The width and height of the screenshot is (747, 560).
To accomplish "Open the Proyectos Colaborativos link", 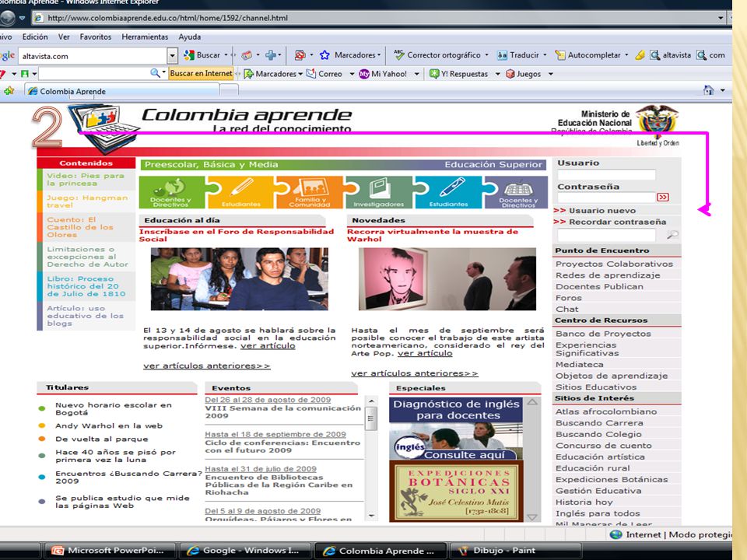I will pos(614,264).
